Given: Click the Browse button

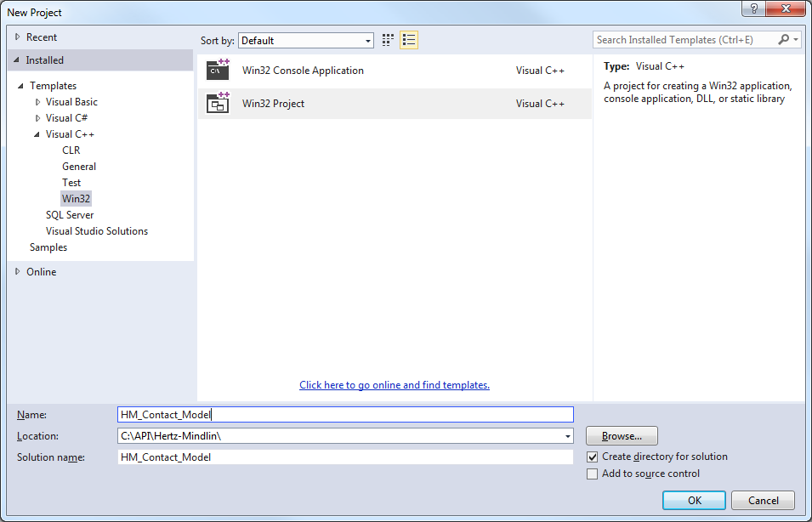Looking at the screenshot, I should coord(622,436).
